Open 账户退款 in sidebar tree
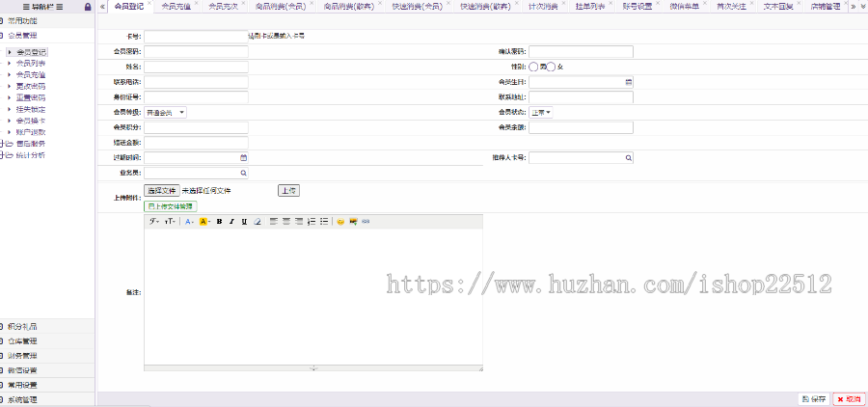The image size is (868, 407). tap(31, 132)
